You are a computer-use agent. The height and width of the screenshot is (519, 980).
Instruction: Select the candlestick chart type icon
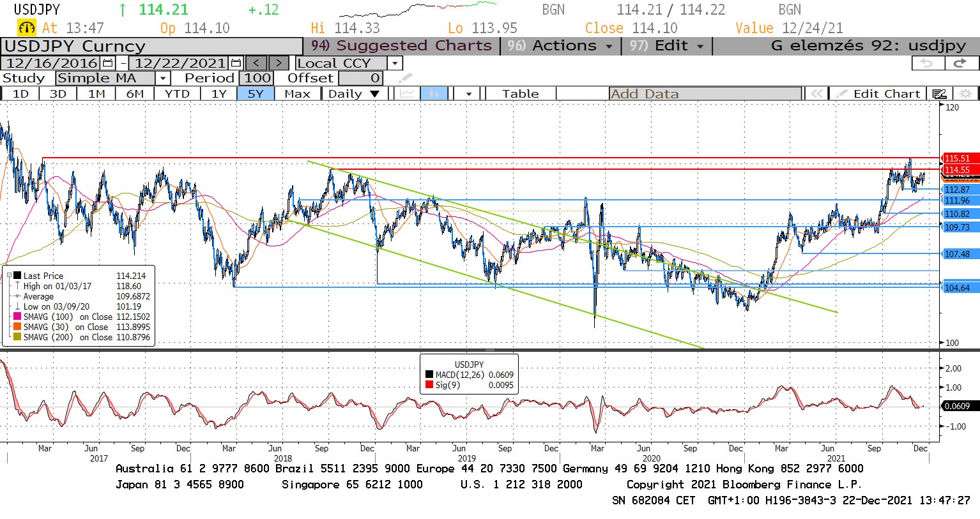point(434,94)
